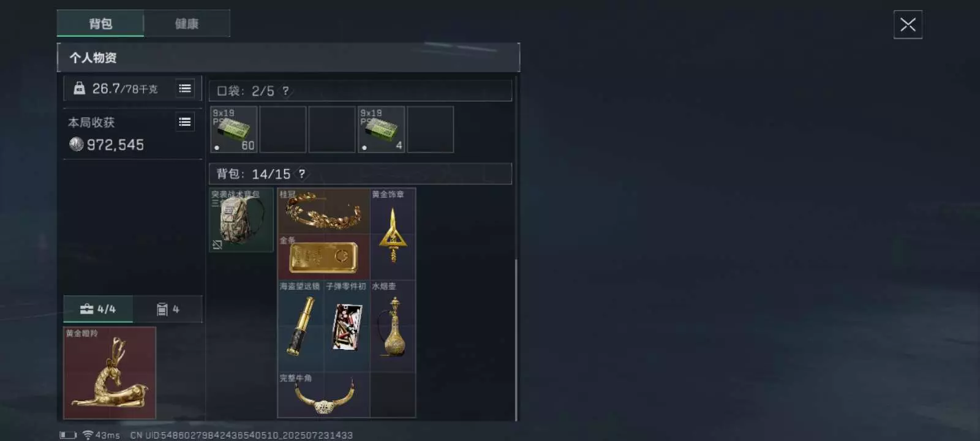Image resolution: width=980 pixels, height=441 pixels.
Task: Select the container tab showing 4
Action: (168, 309)
